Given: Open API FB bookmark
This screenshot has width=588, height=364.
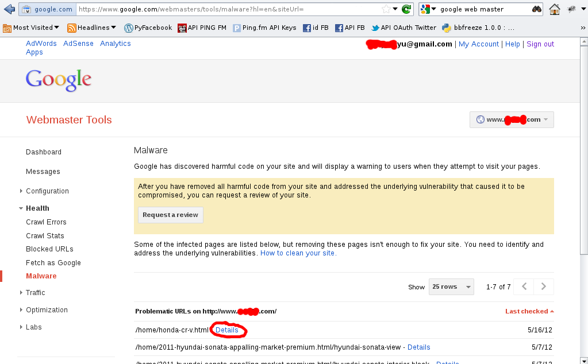Looking at the screenshot, I should click(x=349, y=28).
